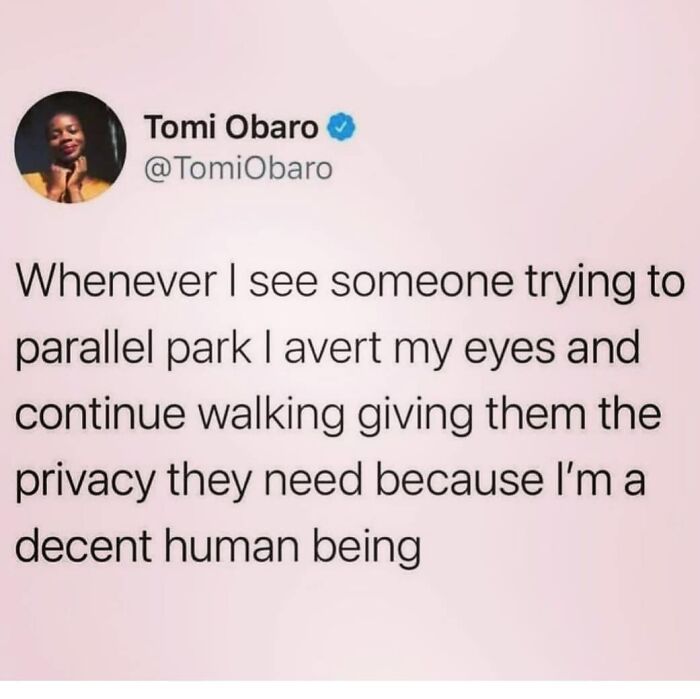This screenshot has width=700, height=699.
Task: Open the @TomiObaro handle link
Action: tap(238, 169)
